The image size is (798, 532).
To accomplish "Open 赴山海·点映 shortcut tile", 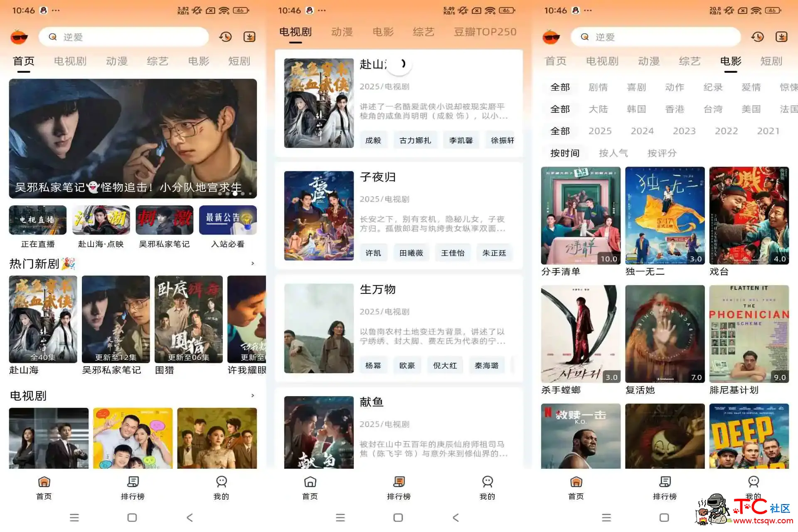I will (101, 227).
